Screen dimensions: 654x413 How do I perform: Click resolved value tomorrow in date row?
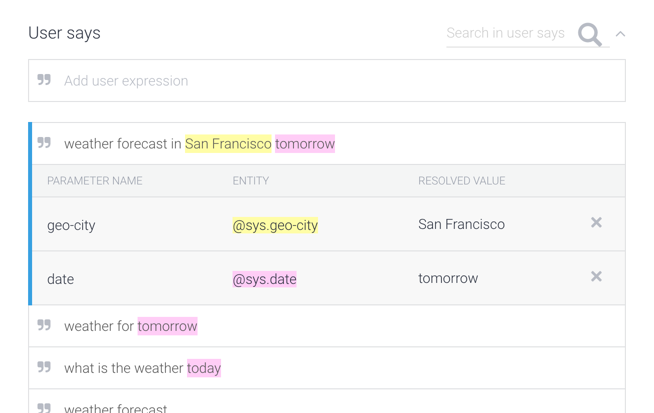(448, 278)
